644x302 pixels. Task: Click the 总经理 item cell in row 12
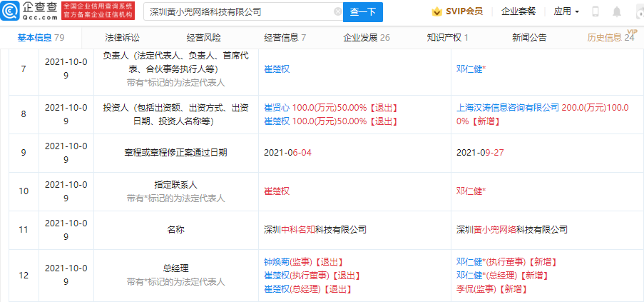pos(175,276)
